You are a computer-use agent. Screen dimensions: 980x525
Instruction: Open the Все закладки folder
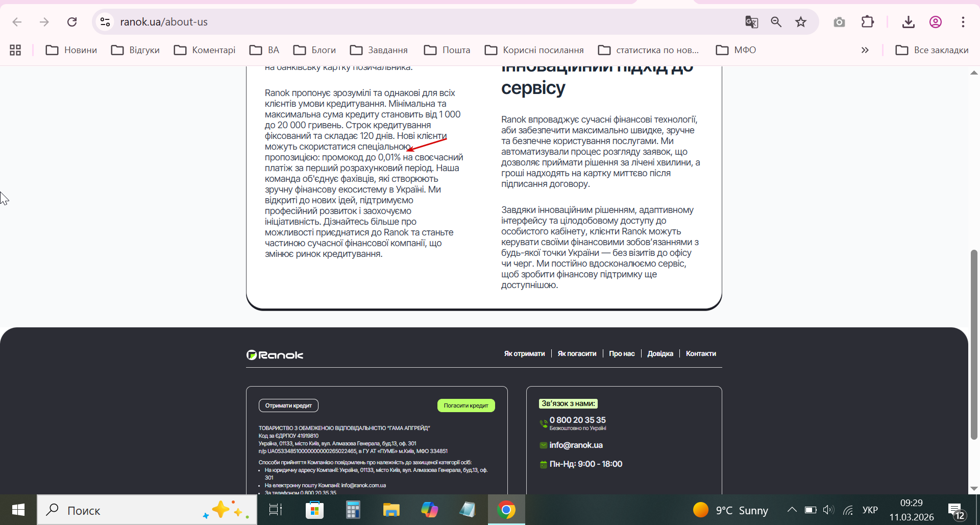point(932,50)
